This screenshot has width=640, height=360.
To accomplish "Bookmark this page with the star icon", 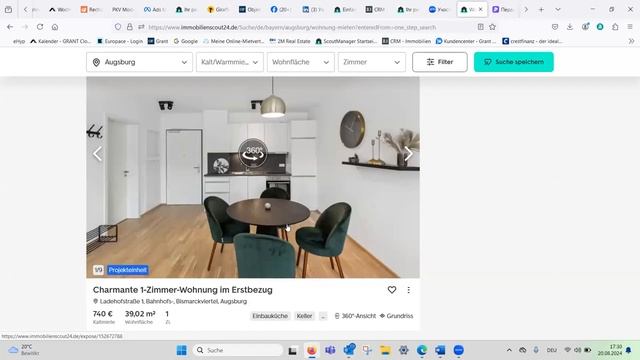I will pyautogui.click(x=493, y=27).
